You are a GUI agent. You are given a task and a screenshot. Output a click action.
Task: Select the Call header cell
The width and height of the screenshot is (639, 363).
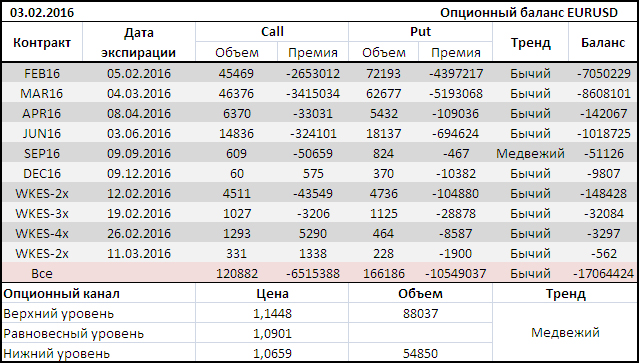point(272,32)
